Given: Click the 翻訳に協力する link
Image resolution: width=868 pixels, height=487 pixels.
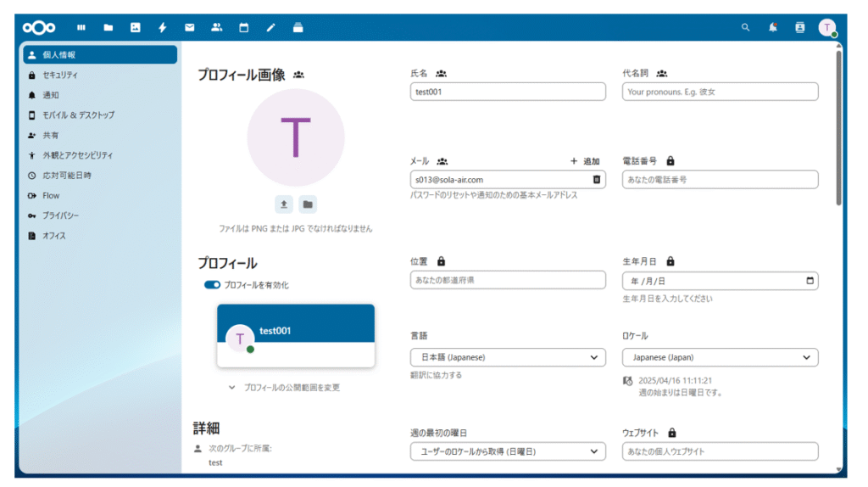Looking at the screenshot, I should 437,375.
